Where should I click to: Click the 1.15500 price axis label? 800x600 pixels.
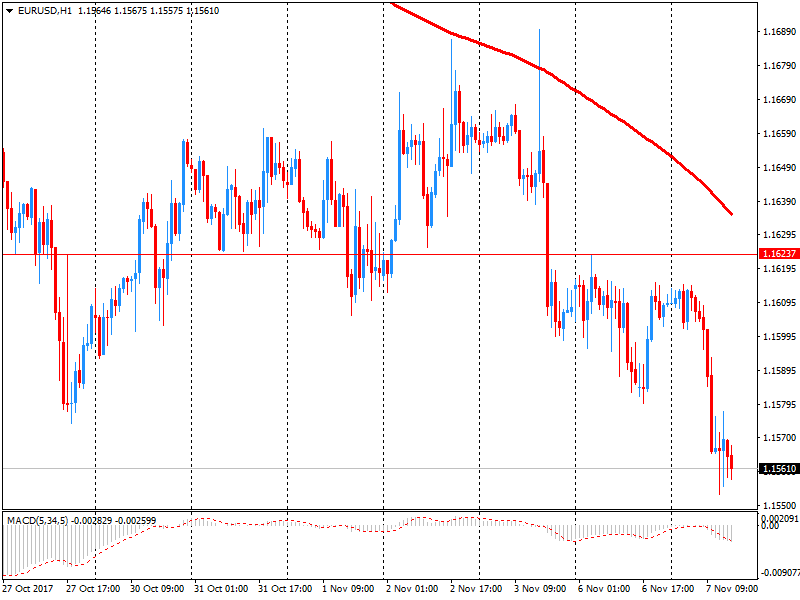(x=779, y=505)
